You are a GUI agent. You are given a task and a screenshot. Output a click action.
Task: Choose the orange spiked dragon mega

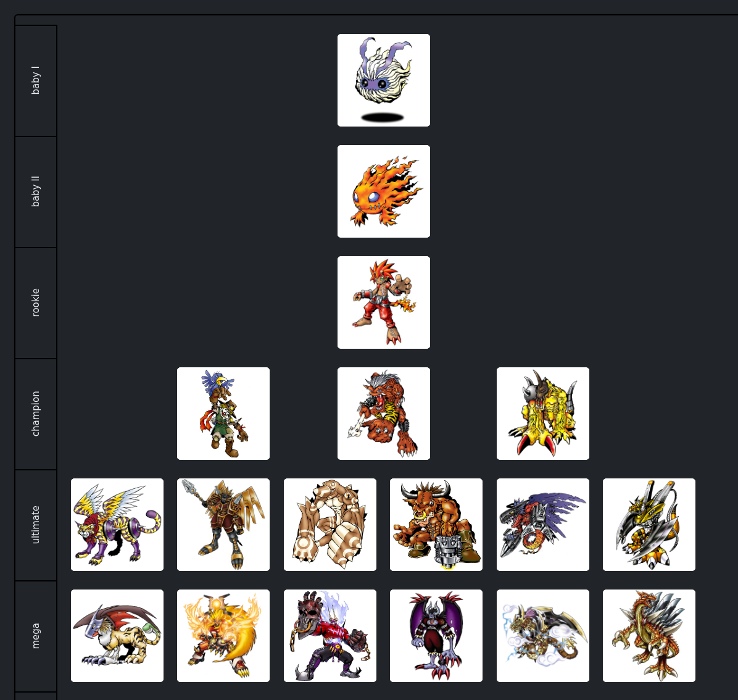click(x=649, y=636)
